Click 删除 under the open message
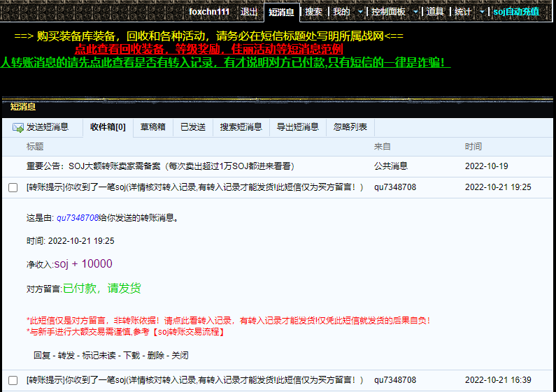556x392 pixels. (155, 355)
